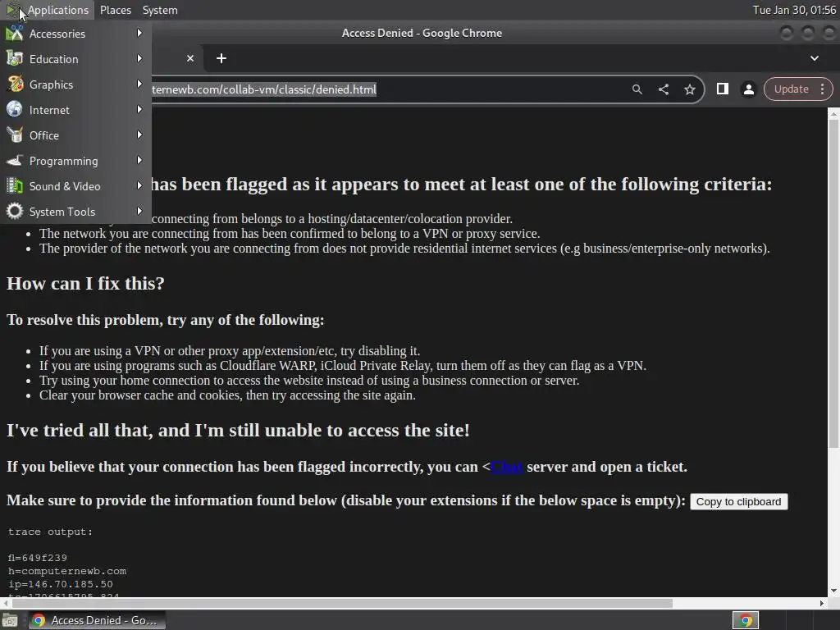
Task: Click the 'Clear your browser cache' bullet
Action: 228,395
